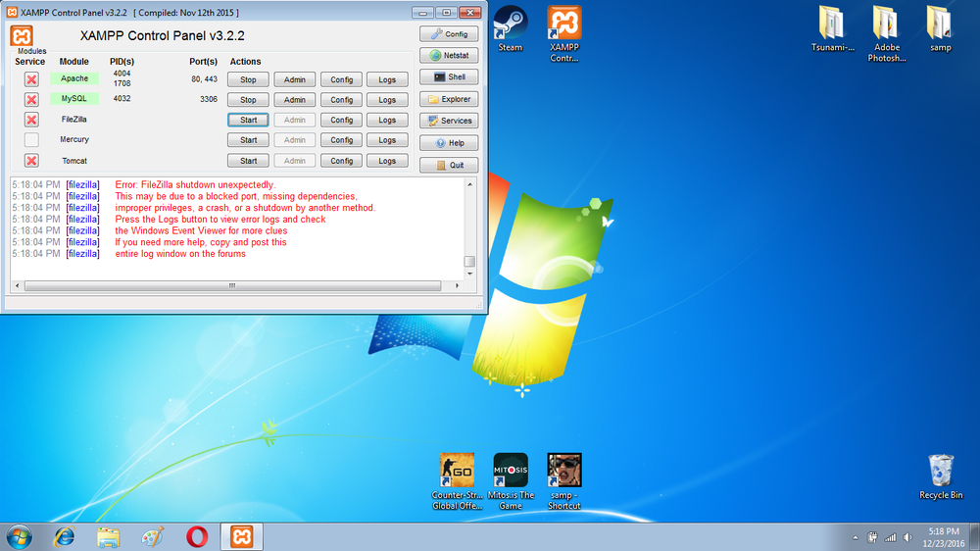980x551 pixels.
Task: Launch Internet Explorer from taskbar
Action: point(65,536)
